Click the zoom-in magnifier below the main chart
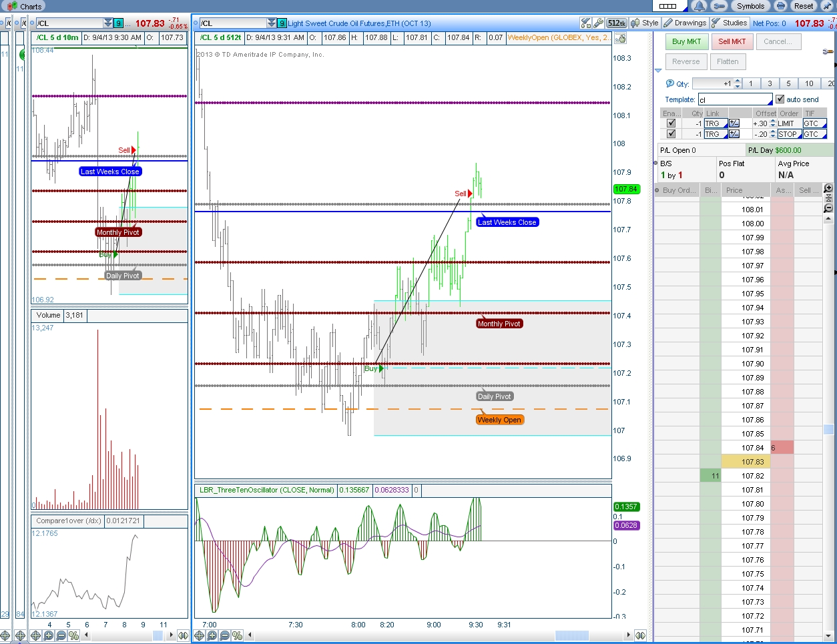The width and height of the screenshot is (837, 644). pos(212,635)
